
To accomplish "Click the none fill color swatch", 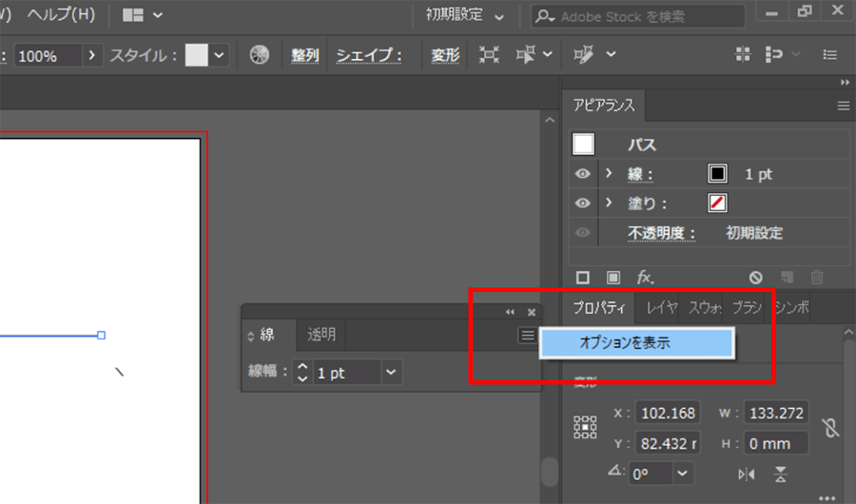I will [x=717, y=204].
